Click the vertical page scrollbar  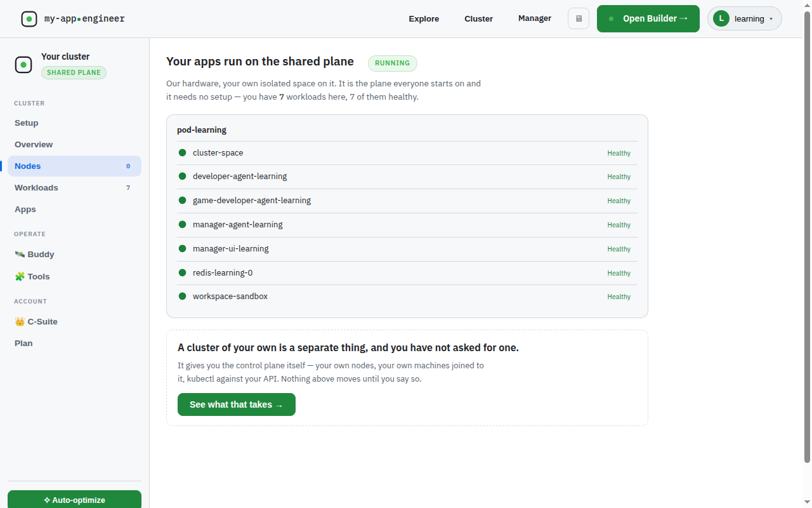[807, 236]
